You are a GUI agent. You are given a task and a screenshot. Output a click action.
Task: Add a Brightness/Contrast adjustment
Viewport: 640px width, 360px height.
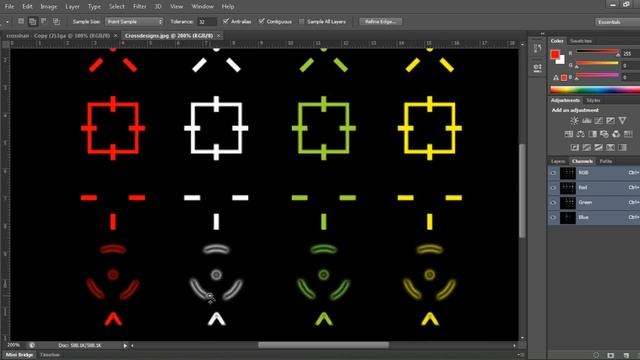coord(574,120)
